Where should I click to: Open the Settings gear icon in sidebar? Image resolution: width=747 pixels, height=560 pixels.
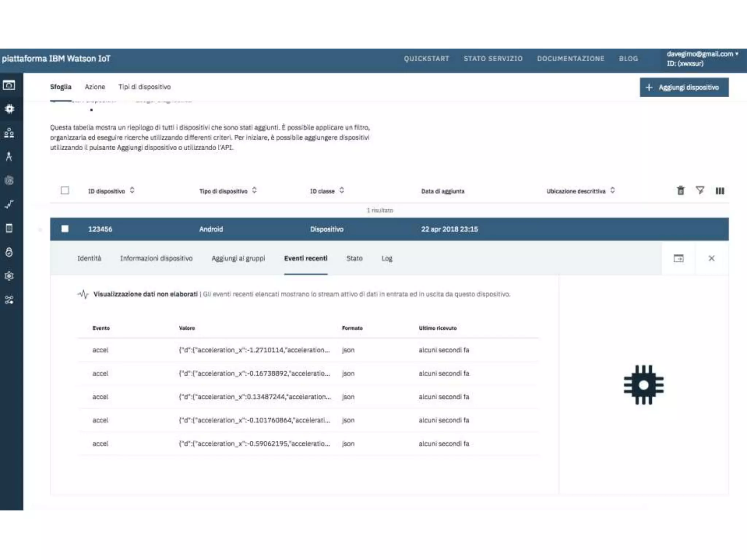9,276
